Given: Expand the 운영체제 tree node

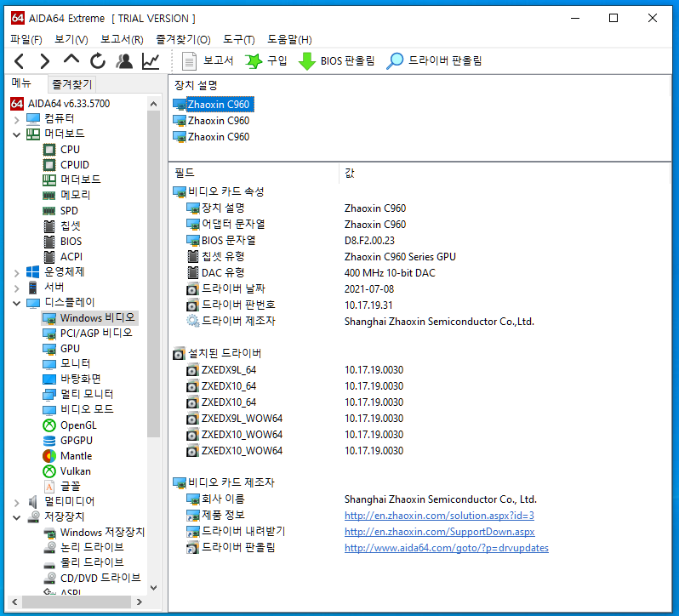Looking at the screenshot, I should coord(16,273).
